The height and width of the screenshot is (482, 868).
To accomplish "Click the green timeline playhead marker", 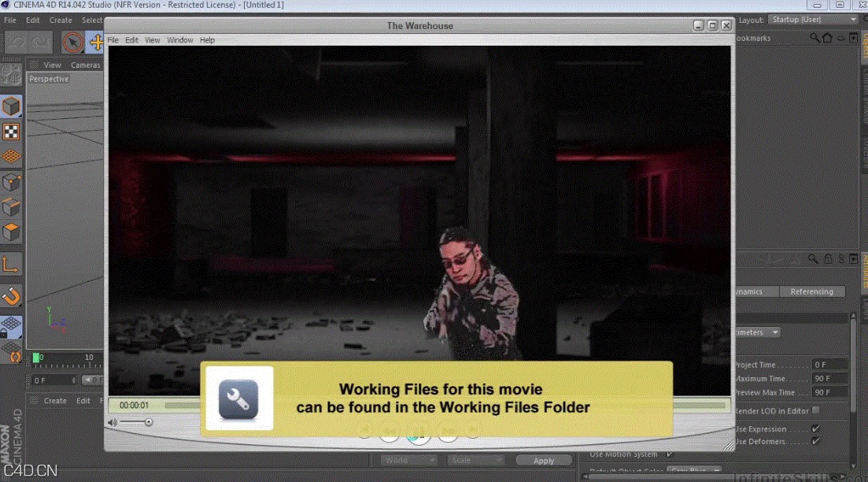I will click(36, 358).
